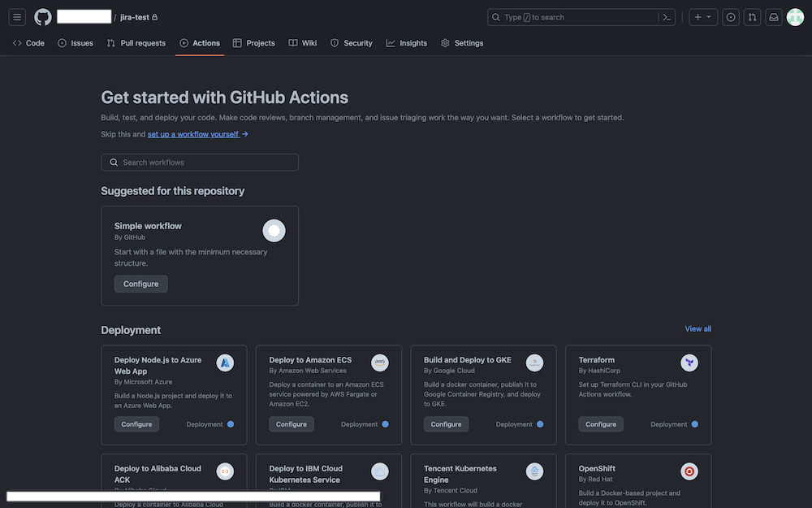Configure Build and Deploy to GKE
The image size is (812, 508).
click(x=446, y=424)
